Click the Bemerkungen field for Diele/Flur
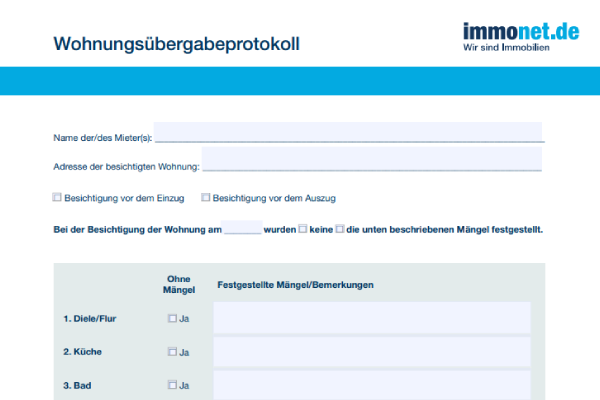This screenshot has width=600, height=400. [371, 318]
